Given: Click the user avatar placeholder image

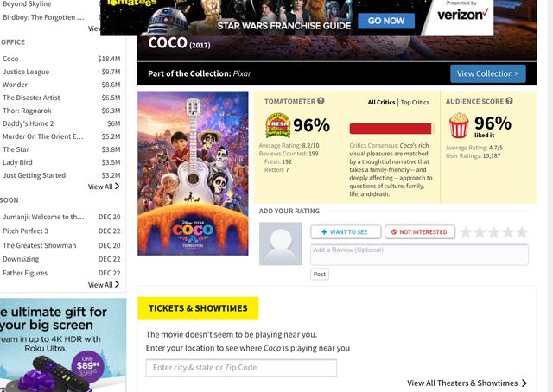Looking at the screenshot, I should pyautogui.click(x=281, y=243).
